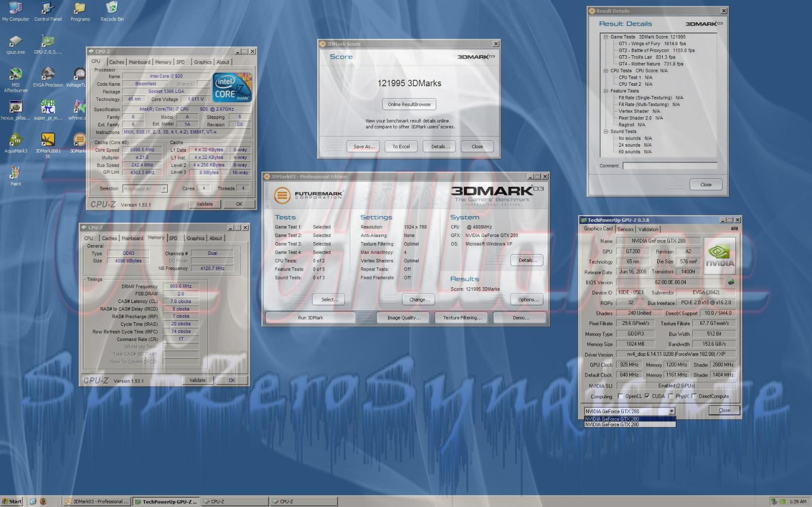Switch to Sensors tab in GPU-Z
812x507 pixels.
pos(625,229)
